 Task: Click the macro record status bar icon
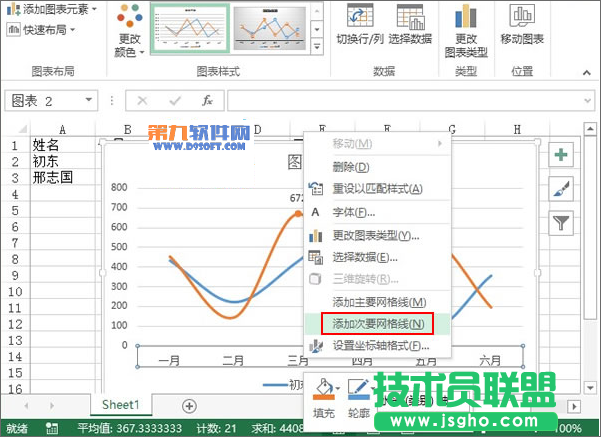[52, 428]
